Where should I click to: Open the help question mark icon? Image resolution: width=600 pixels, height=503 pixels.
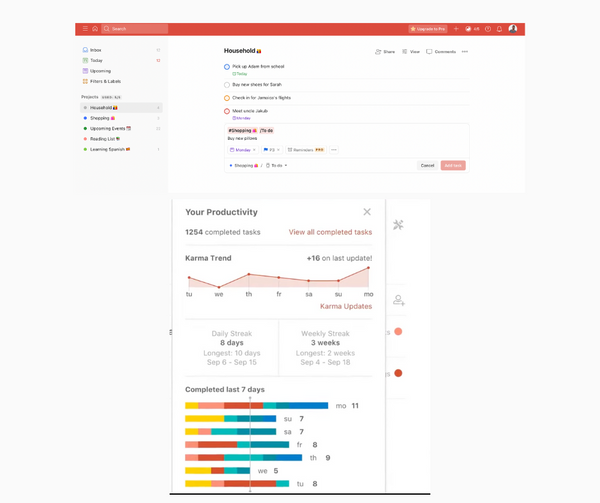(488, 29)
